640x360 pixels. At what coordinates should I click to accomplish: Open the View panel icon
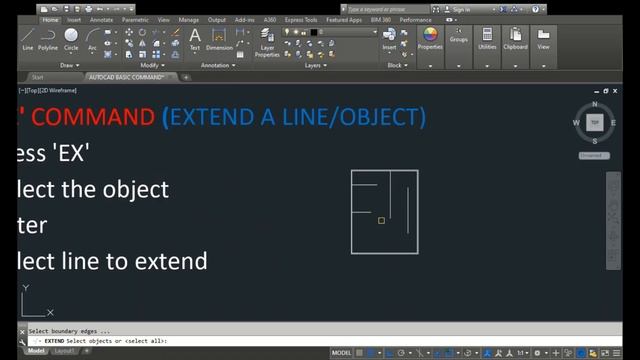543,38
